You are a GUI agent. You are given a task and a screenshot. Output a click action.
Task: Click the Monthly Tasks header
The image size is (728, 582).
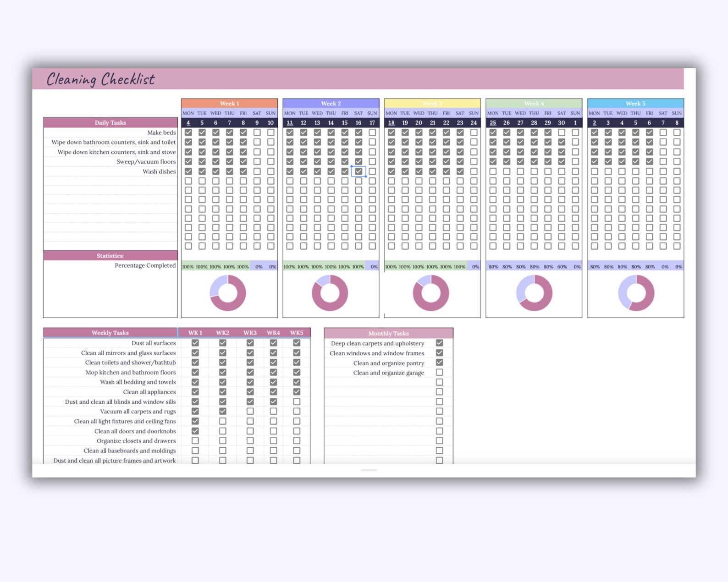tap(389, 333)
